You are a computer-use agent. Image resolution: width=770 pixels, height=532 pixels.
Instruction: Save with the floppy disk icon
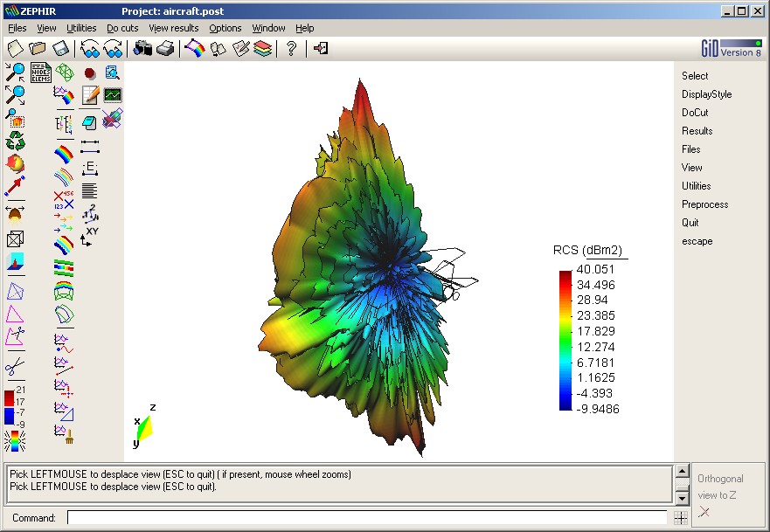(x=60, y=48)
